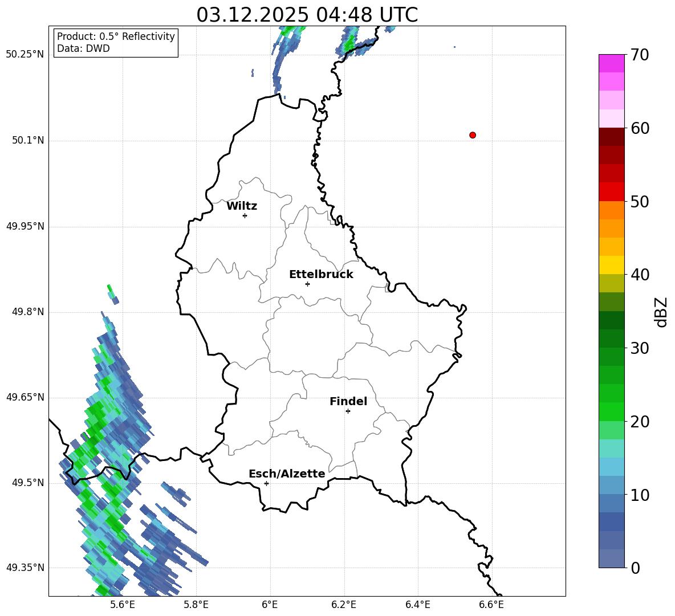Image resolution: width=675 pixels, height=616 pixels.
Task: Click the Ettelbruck station cross marker
Action: pyautogui.click(x=307, y=284)
